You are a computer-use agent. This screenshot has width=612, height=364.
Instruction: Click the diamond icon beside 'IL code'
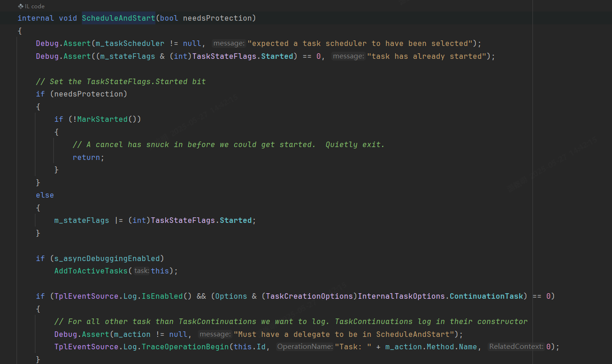(19, 6)
